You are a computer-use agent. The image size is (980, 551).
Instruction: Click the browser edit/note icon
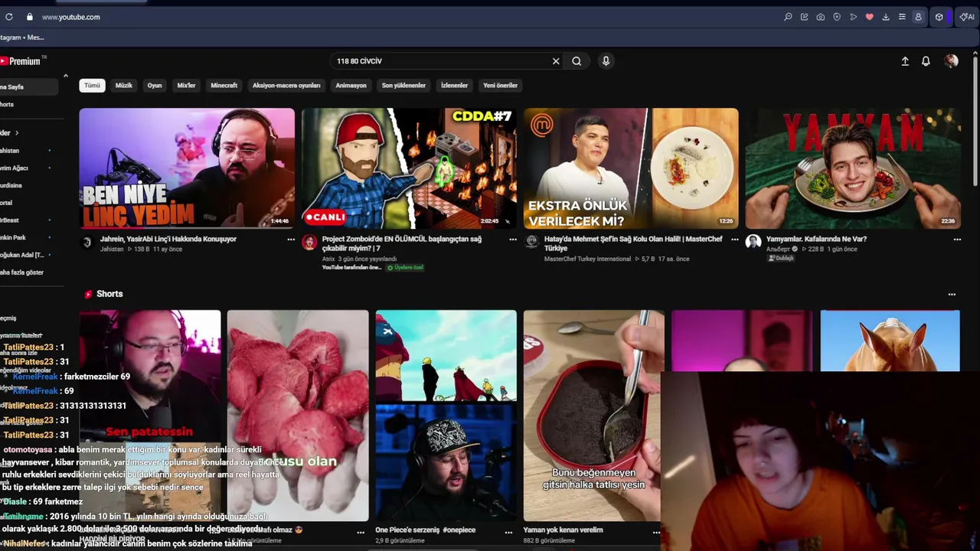coord(804,17)
